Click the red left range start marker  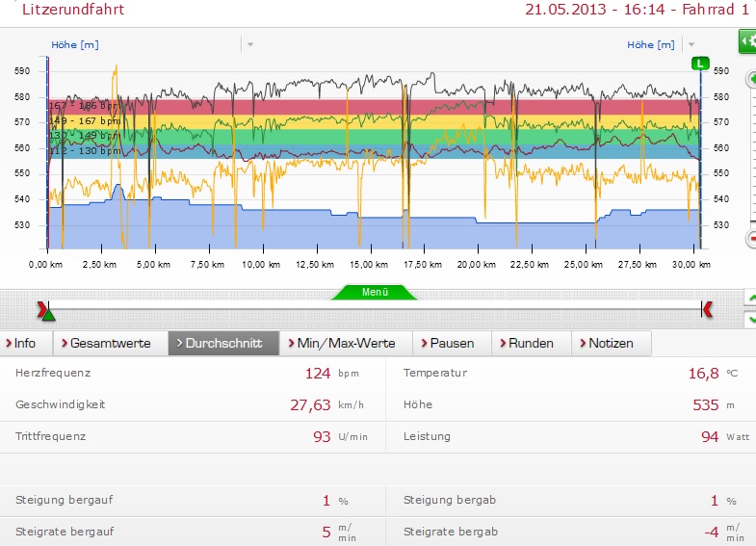click(41, 308)
